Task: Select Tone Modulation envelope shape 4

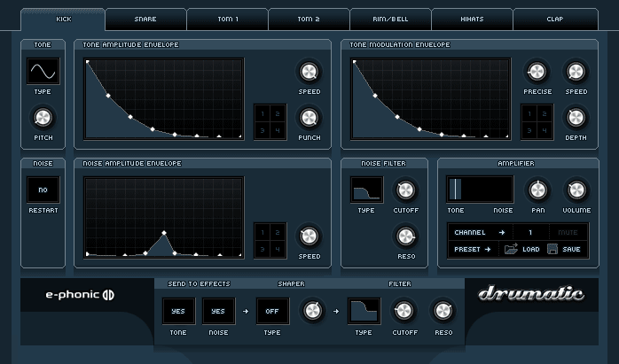Action: [x=545, y=130]
